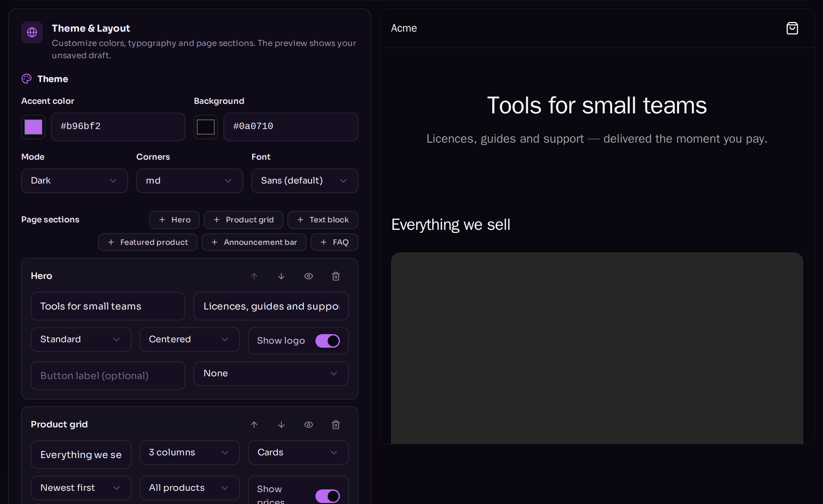The image size is (823, 504).
Task: Hide the Hero section with eye icon
Action: (x=309, y=276)
